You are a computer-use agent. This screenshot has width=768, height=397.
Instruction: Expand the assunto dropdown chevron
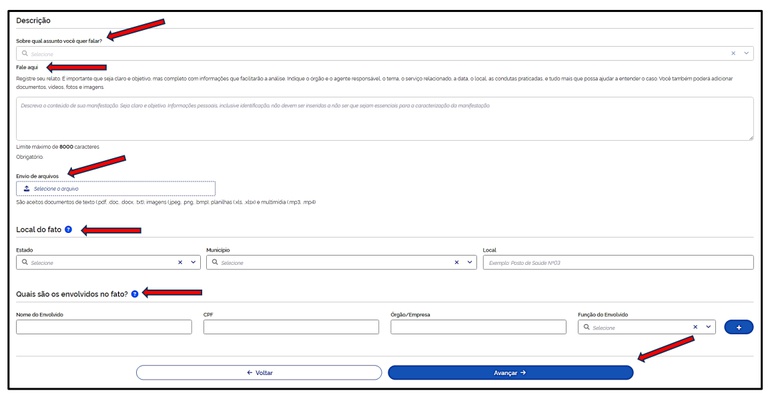[746, 53]
